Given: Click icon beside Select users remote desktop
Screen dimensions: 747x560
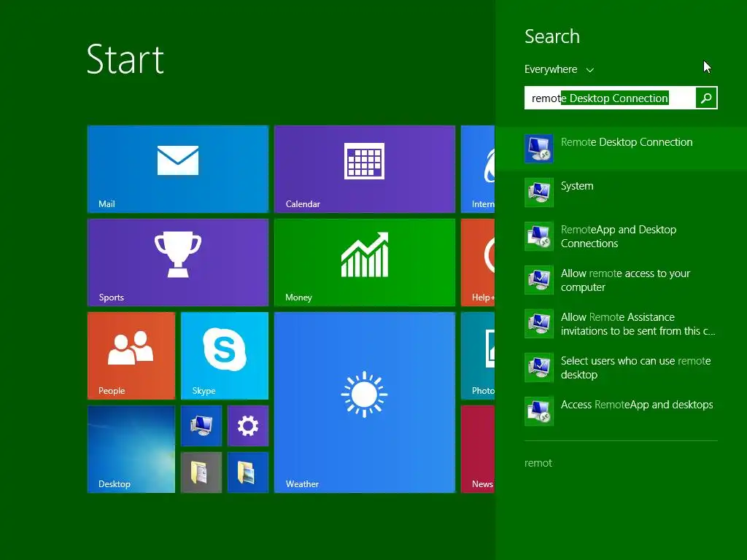Looking at the screenshot, I should point(539,367).
